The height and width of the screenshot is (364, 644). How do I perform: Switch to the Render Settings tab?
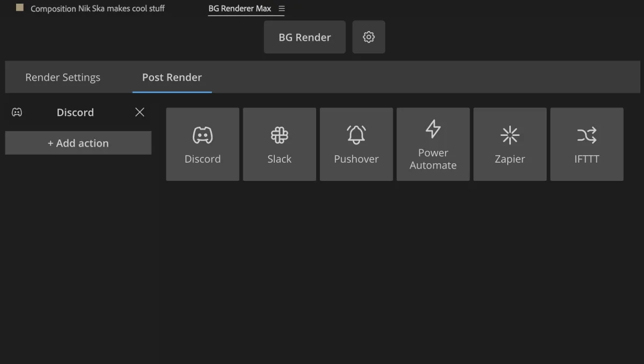[x=63, y=77]
